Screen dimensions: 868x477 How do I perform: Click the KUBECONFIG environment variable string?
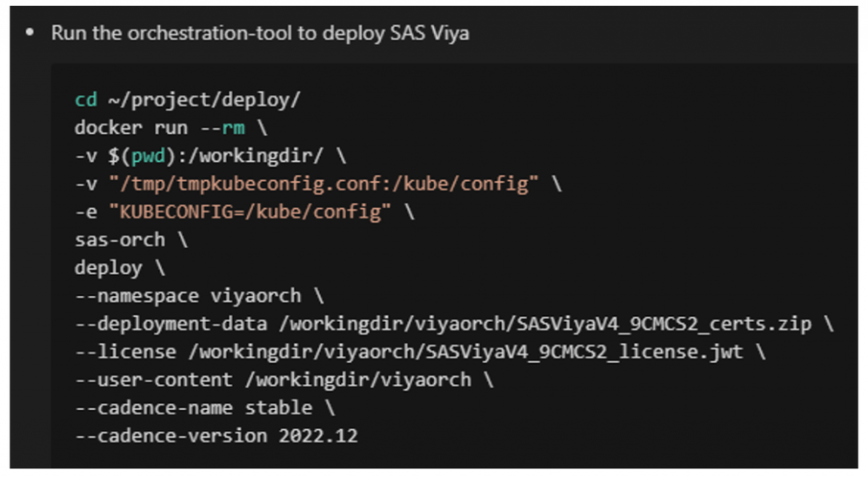pyautogui.click(x=250, y=211)
